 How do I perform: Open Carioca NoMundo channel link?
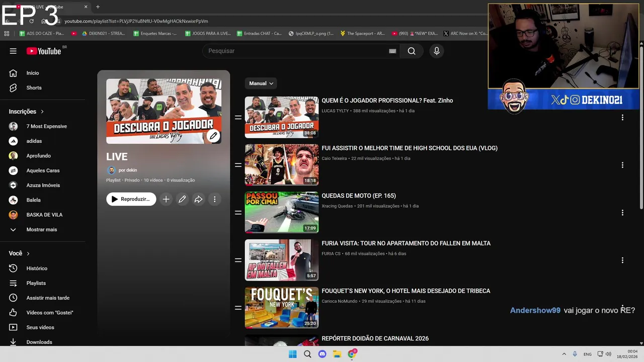click(340, 301)
